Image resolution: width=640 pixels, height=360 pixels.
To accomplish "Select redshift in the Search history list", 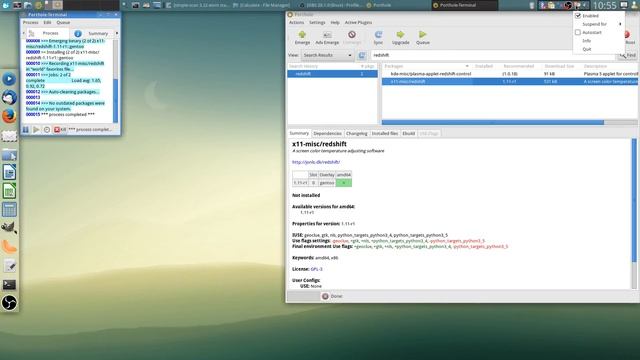I will [x=332, y=74].
